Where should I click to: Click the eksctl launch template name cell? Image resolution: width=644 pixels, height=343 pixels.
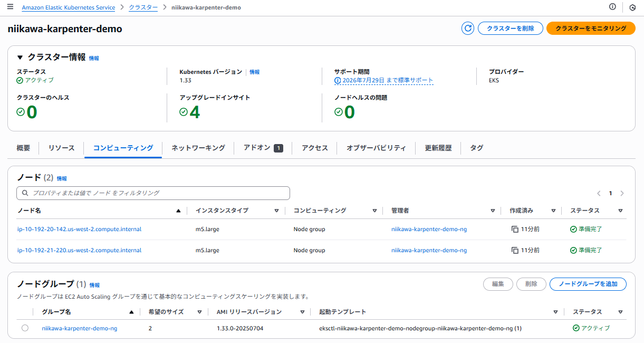point(420,328)
